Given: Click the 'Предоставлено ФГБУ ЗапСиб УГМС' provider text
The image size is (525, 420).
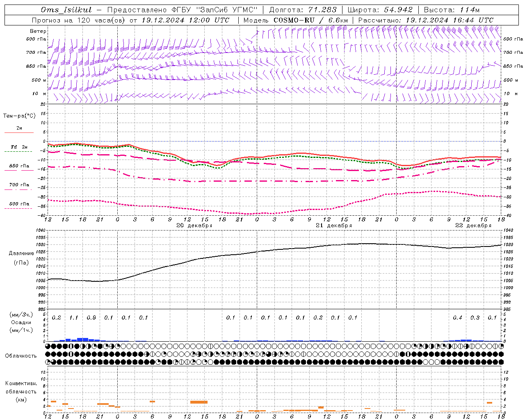Looking at the screenshot, I should (183, 10).
